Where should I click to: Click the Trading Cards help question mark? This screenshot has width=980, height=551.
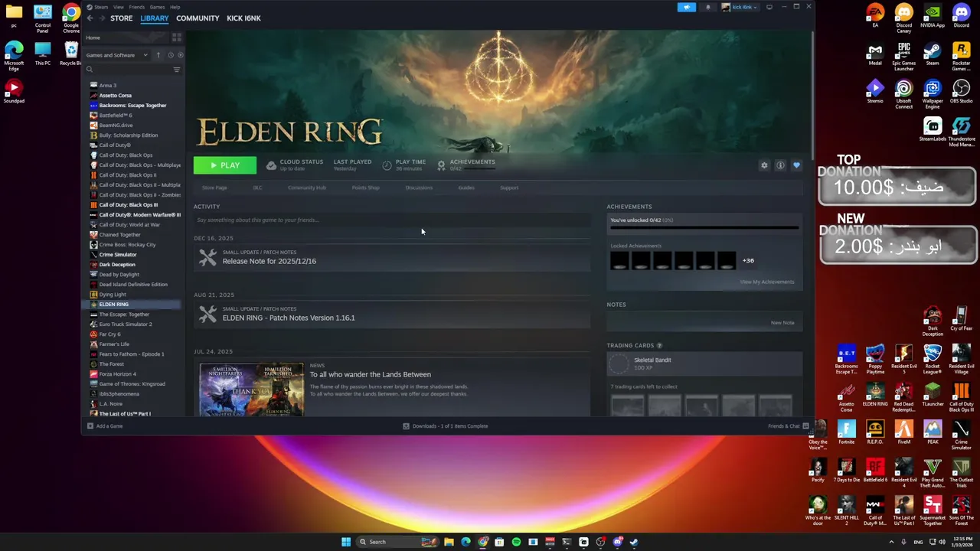(x=659, y=346)
